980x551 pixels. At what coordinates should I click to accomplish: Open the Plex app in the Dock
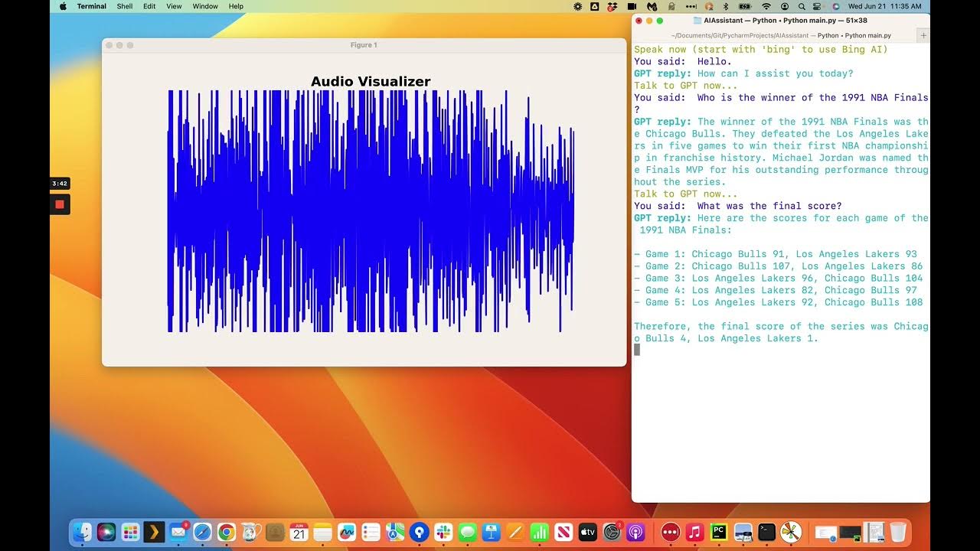[154, 532]
